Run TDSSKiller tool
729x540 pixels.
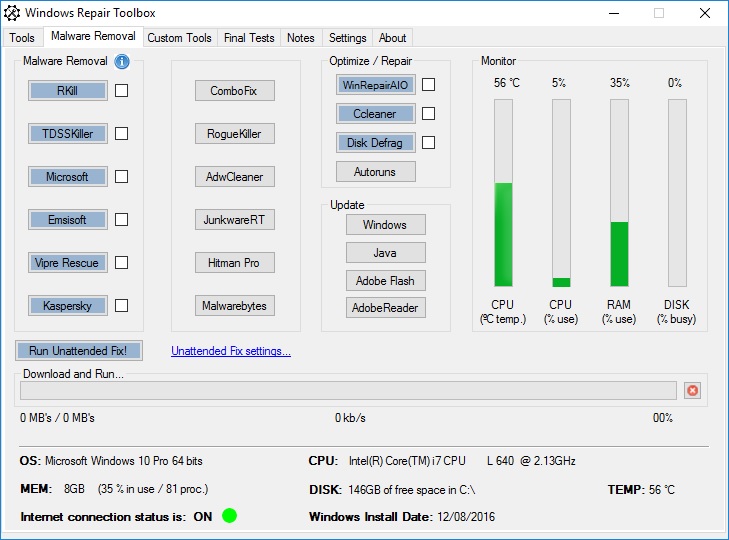tap(68, 133)
